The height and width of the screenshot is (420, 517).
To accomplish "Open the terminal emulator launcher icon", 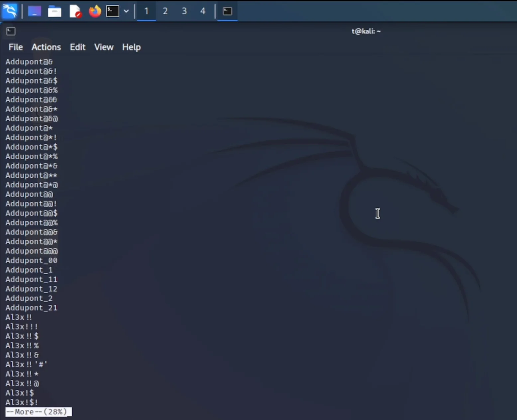I will click(113, 11).
